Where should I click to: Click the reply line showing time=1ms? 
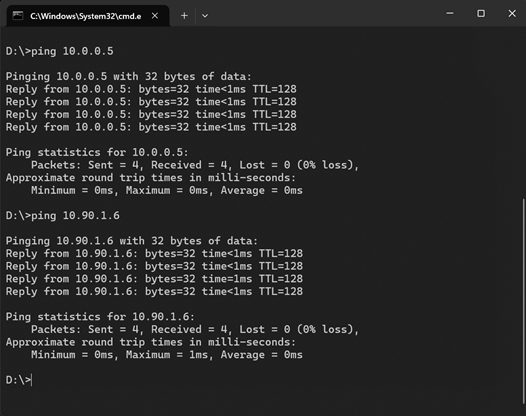point(154,279)
